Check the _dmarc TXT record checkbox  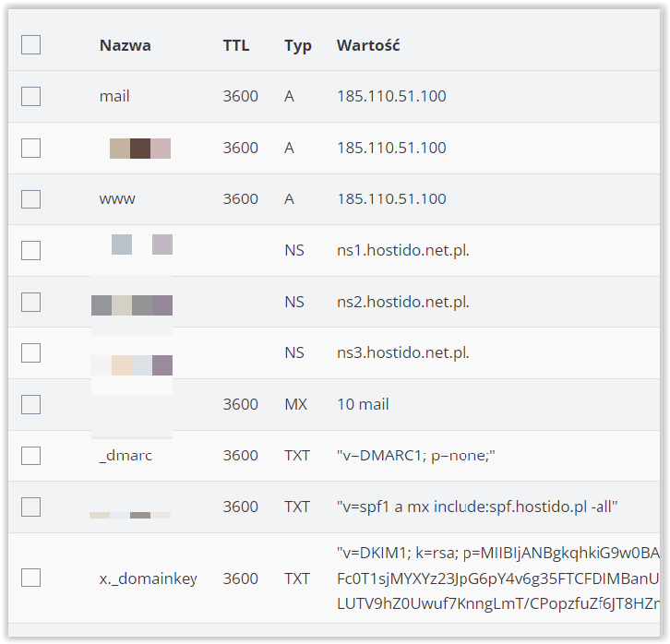pos(30,456)
